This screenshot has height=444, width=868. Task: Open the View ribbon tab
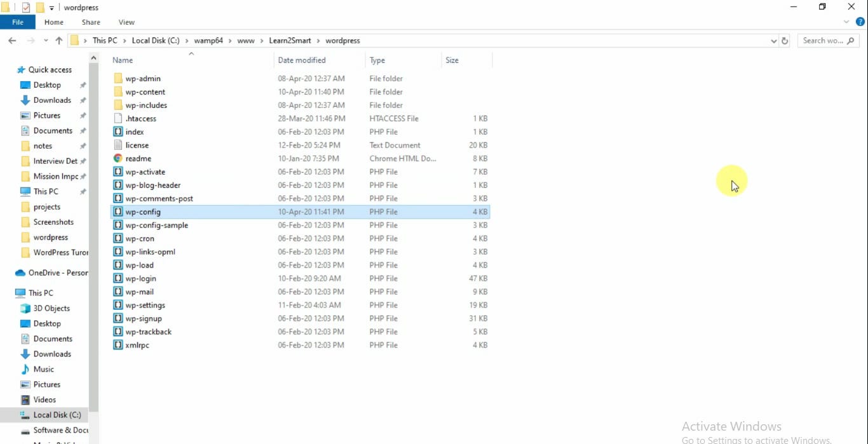click(126, 22)
